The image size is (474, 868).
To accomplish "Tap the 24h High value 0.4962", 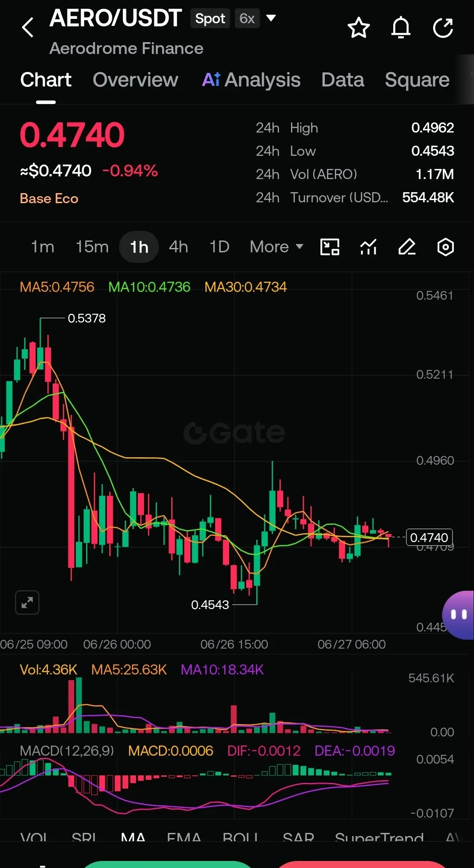I will [432, 128].
